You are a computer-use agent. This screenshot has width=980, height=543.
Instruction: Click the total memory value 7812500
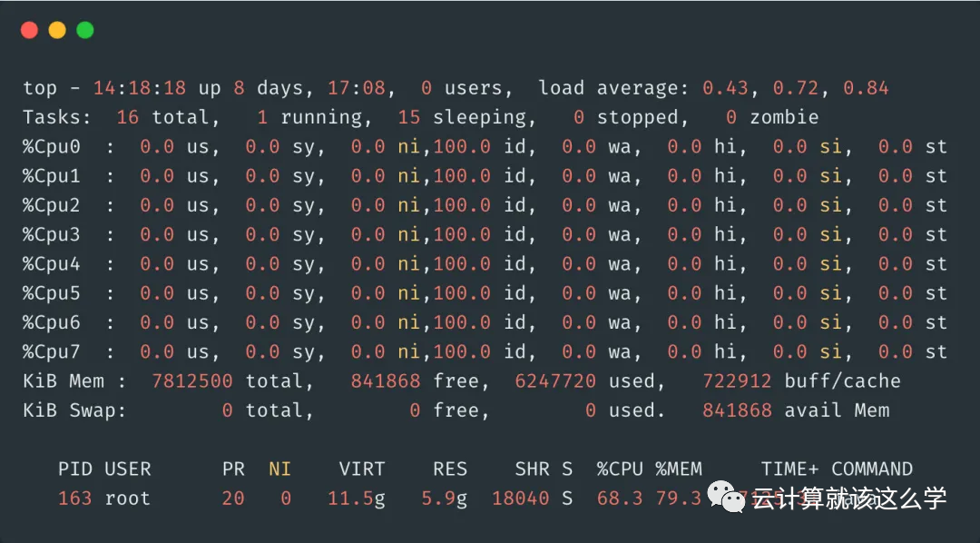(192, 381)
